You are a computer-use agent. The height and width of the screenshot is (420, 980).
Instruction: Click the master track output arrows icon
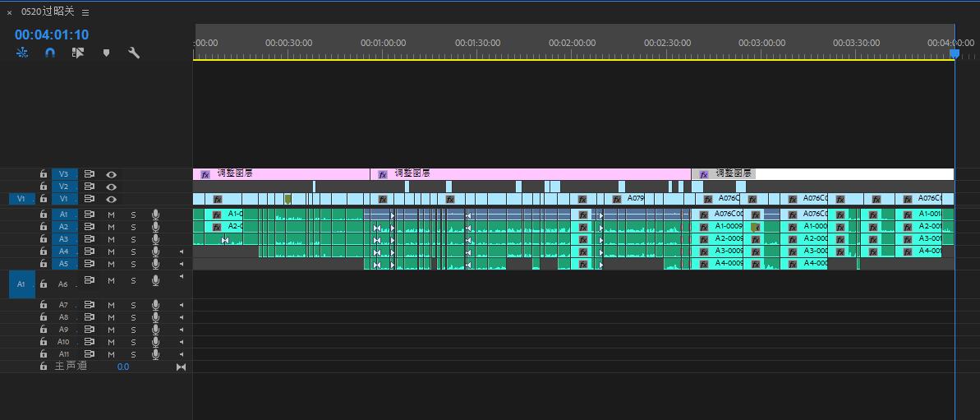coord(181,367)
